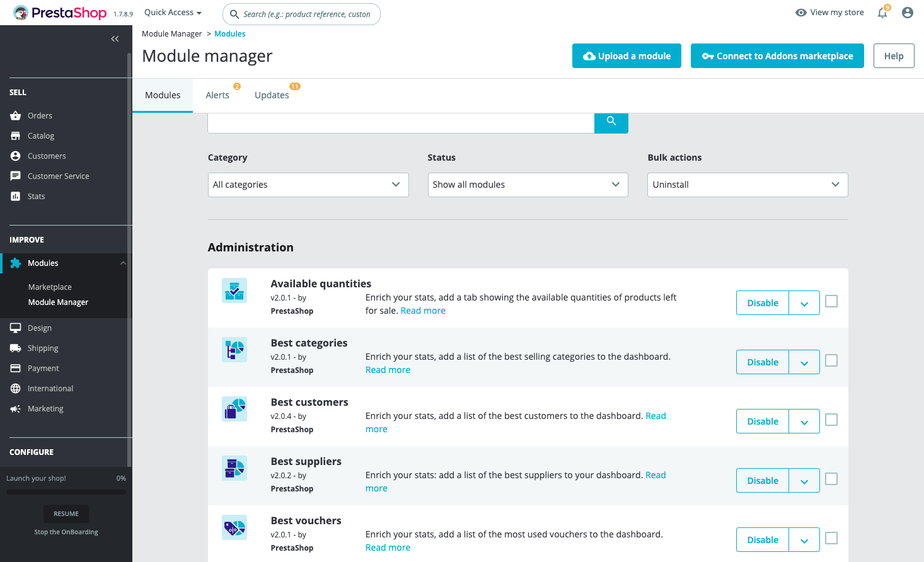This screenshot has height=562, width=924.
Task: Click the Payment card icon
Action: point(16,369)
